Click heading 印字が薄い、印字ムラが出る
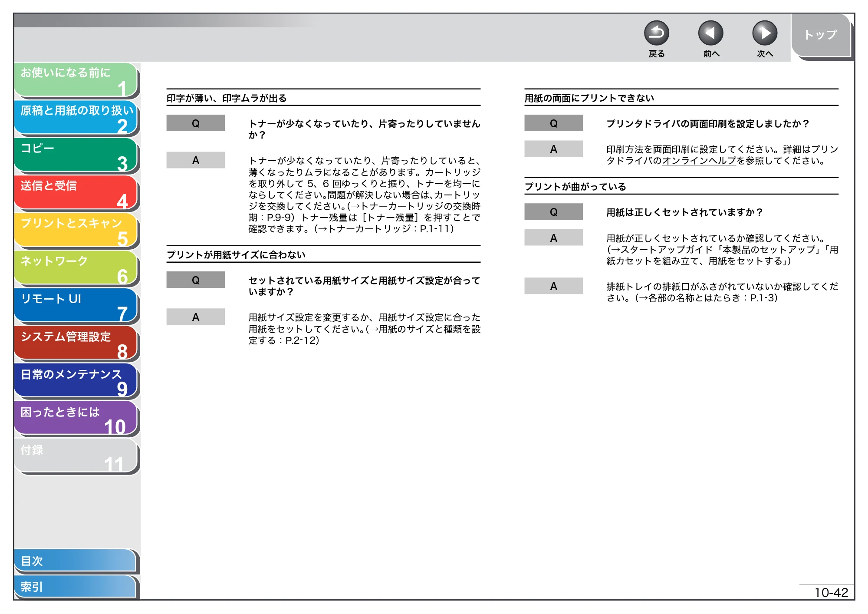 point(227,98)
